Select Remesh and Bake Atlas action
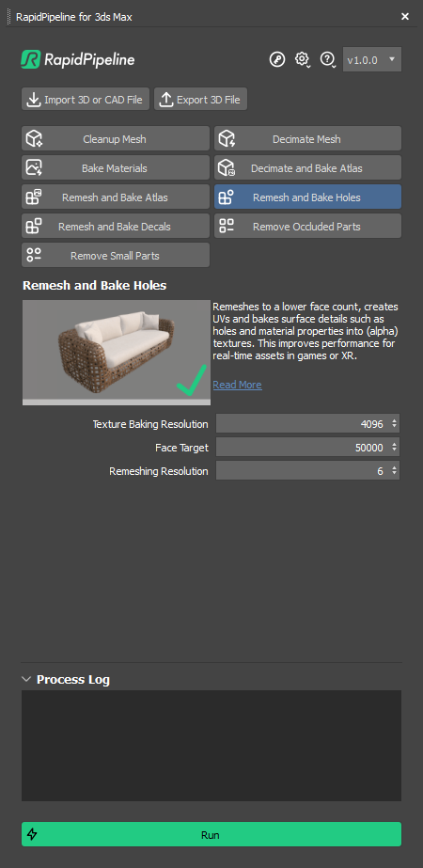The width and height of the screenshot is (423, 868). click(116, 197)
